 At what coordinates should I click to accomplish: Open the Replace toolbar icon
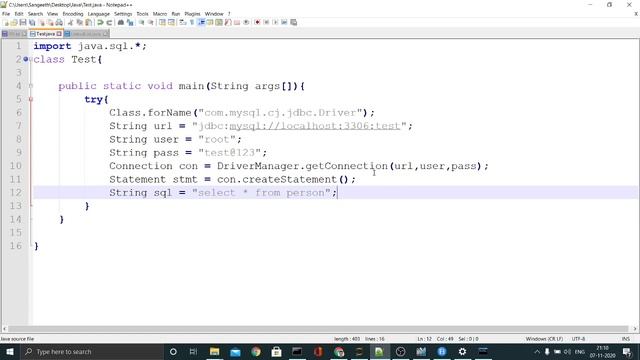pos(130,22)
